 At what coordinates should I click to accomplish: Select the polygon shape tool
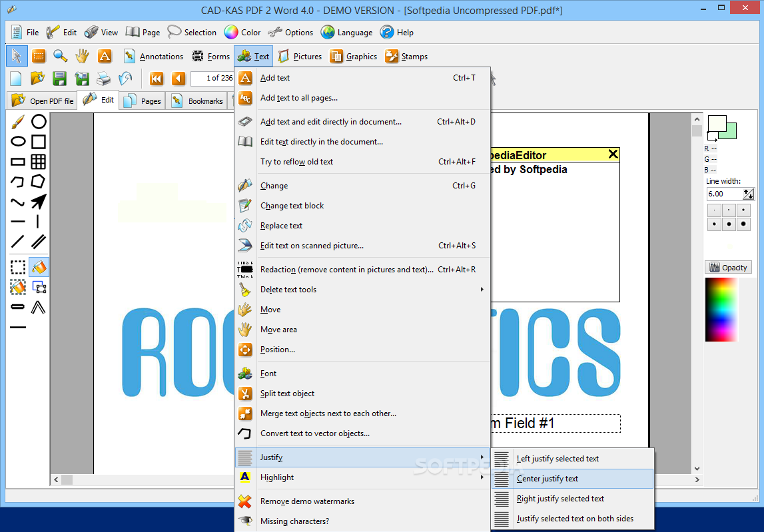(39, 181)
